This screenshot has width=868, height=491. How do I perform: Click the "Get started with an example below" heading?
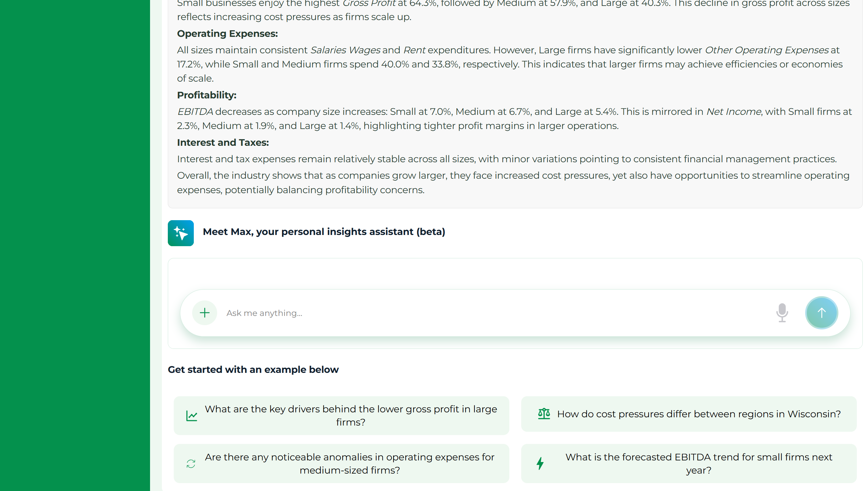pos(253,370)
